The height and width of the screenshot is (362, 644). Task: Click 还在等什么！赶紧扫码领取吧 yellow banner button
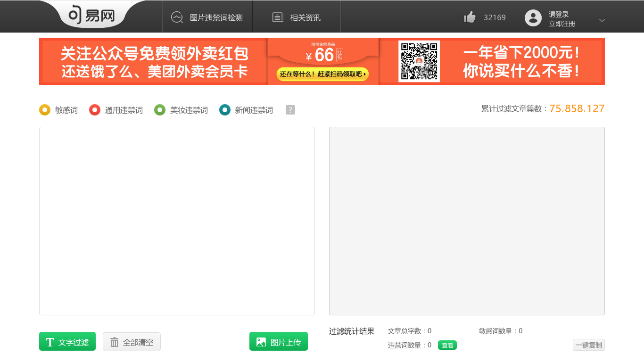click(322, 74)
